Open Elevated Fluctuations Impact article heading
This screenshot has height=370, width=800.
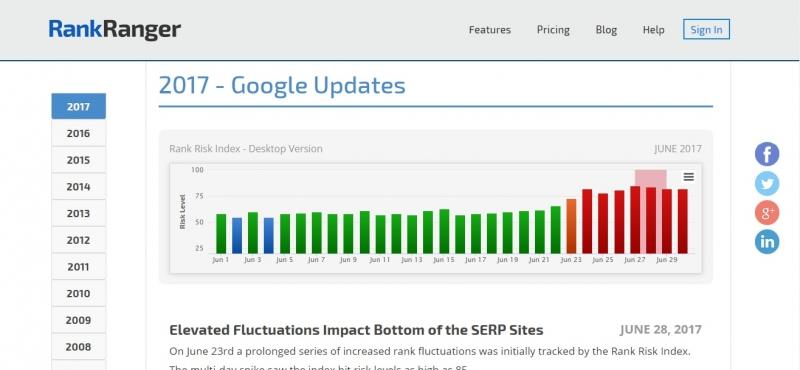(356, 330)
